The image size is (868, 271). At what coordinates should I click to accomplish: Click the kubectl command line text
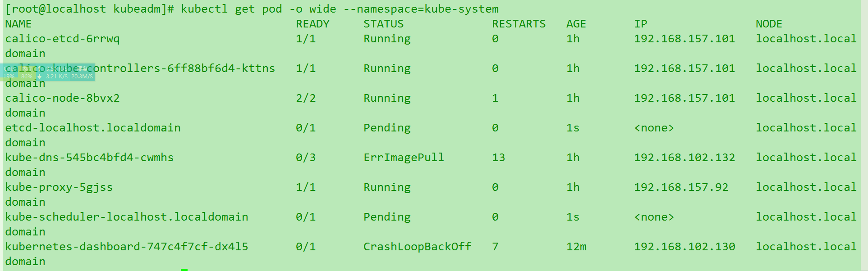click(x=340, y=9)
